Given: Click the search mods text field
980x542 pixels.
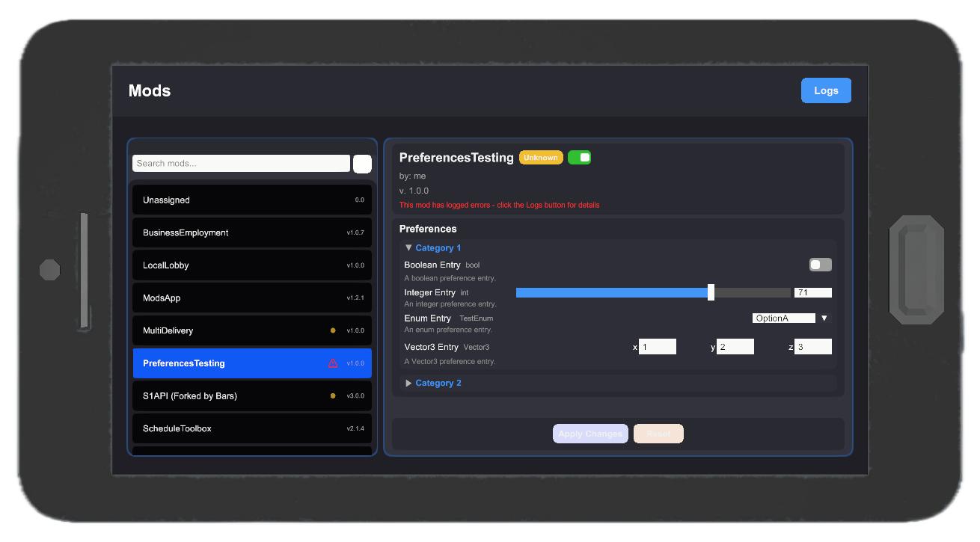Looking at the screenshot, I should coord(241,163).
